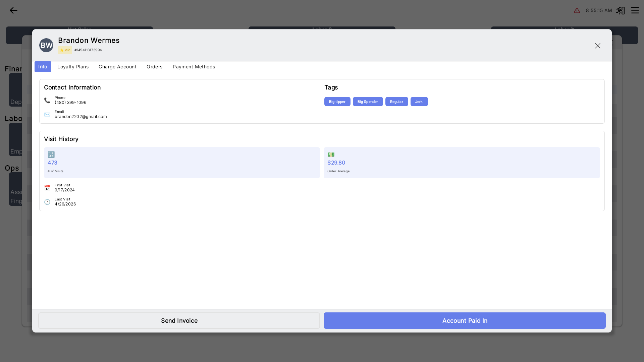Click the running person exit icon
The height and width of the screenshot is (362, 644).
(620, 10)
